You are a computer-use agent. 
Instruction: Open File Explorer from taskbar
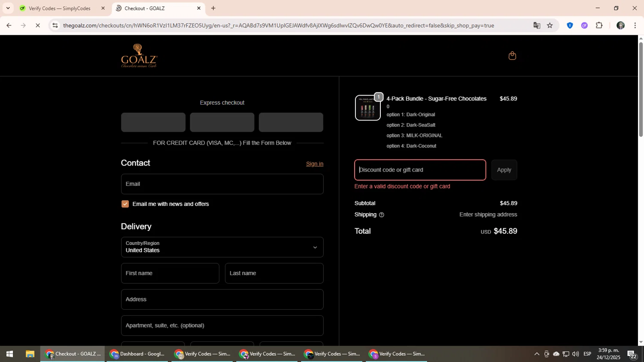[x=30, y=354]
